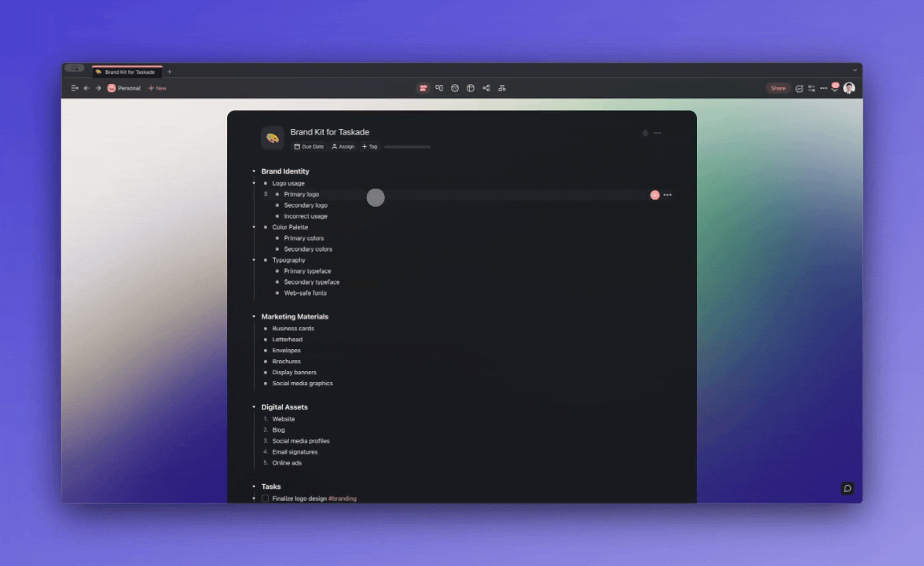The width and height of the screenshot is (924, 566).
Task: Collapse the Tasks section
Action: tap(254, 487)
